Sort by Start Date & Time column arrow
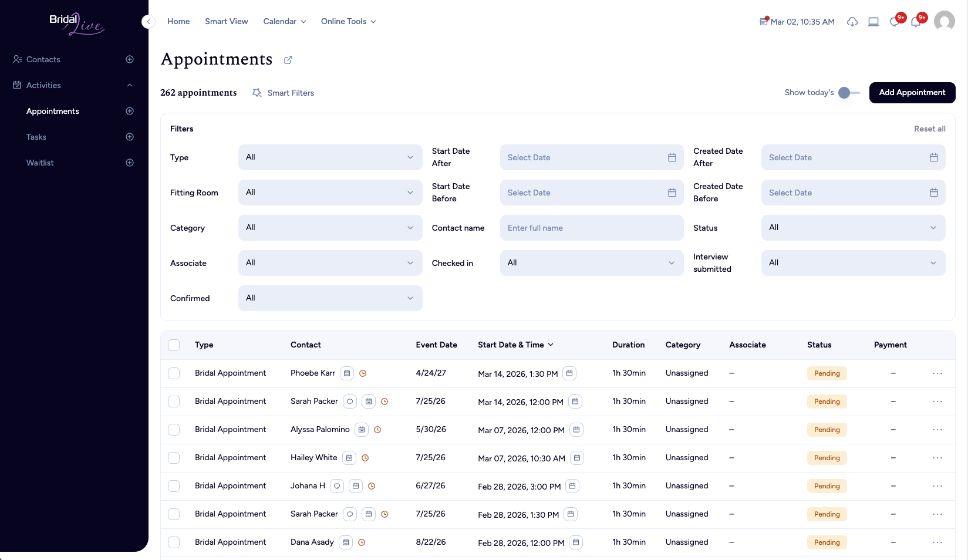This screenshot has width=968, height=560. tap(551, 345)
